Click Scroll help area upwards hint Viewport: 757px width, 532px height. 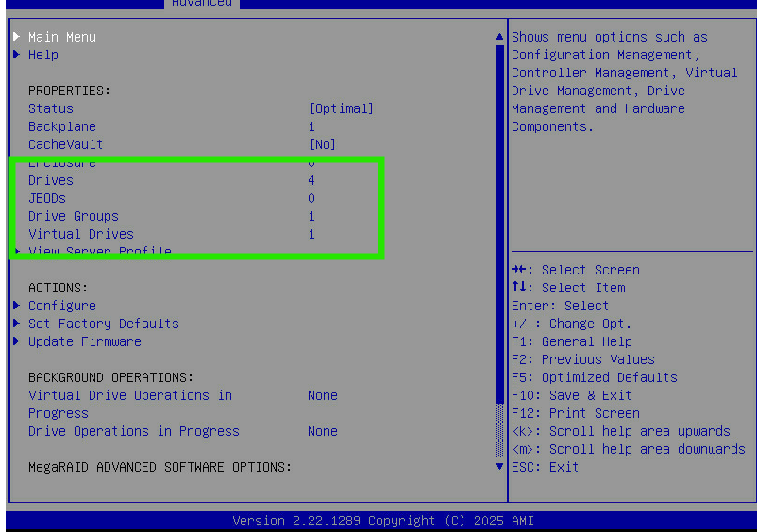click(x=621, y=431)
